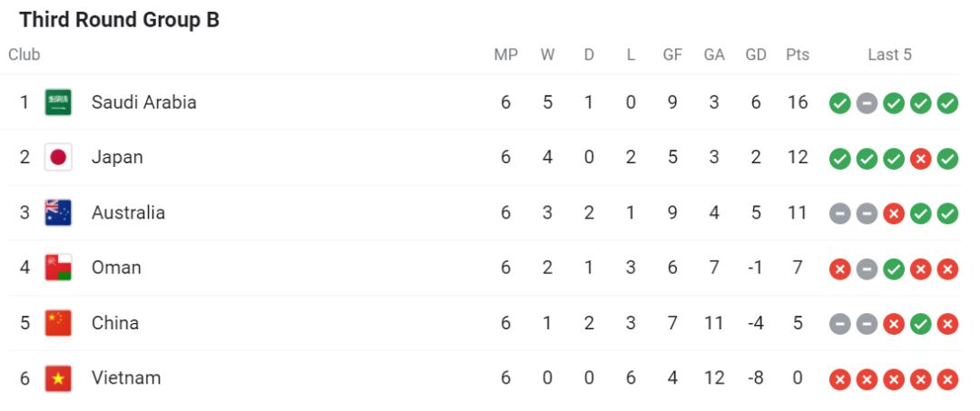
Task: Click the Third Round Group B heading
Action: coord(119,19)
